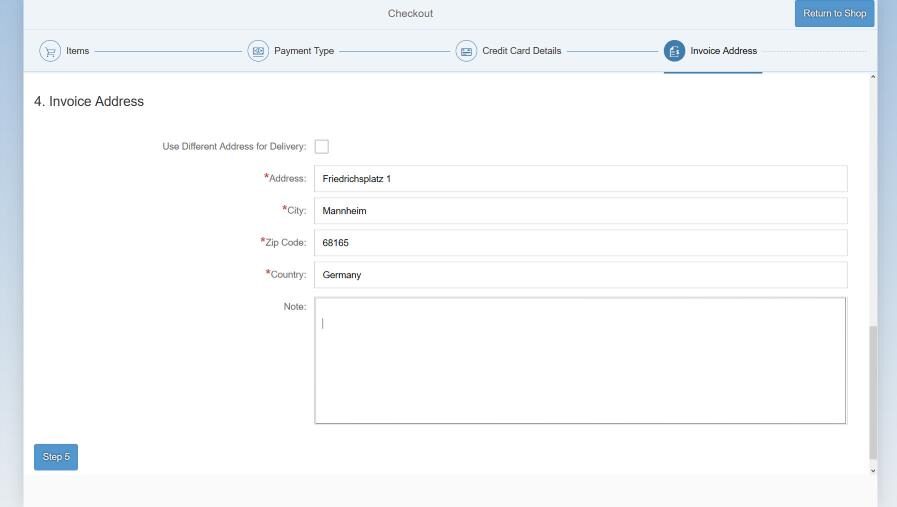This screenshot has height=507, width=897.
Task: Open the Credit Card Details step icon
Action: (466, 51)
